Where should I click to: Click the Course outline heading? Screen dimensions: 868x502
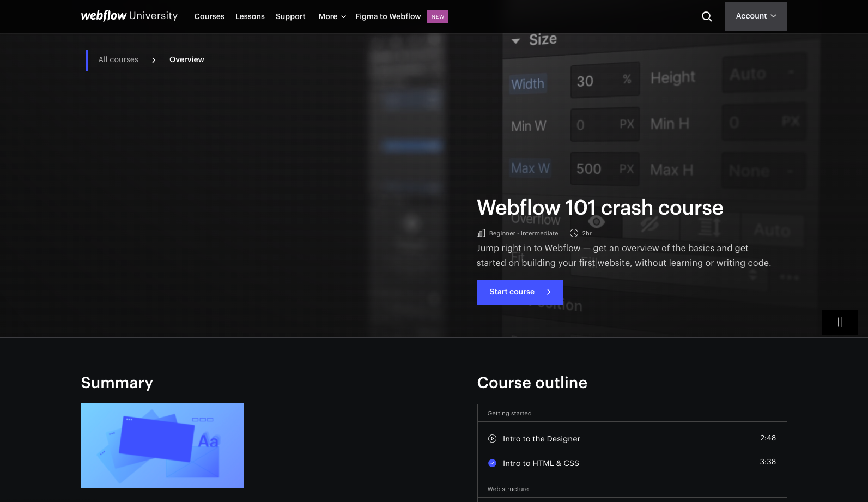(x=532, y=383)
